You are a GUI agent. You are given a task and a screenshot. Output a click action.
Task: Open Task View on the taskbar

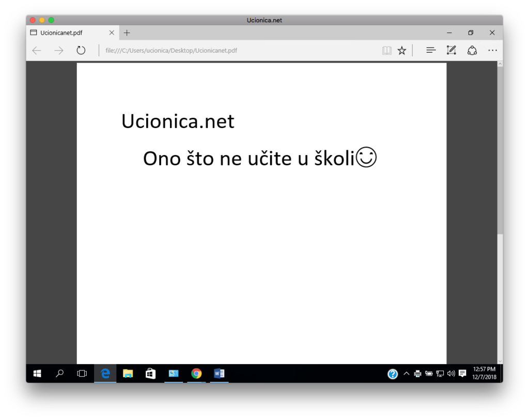[82, 374]
